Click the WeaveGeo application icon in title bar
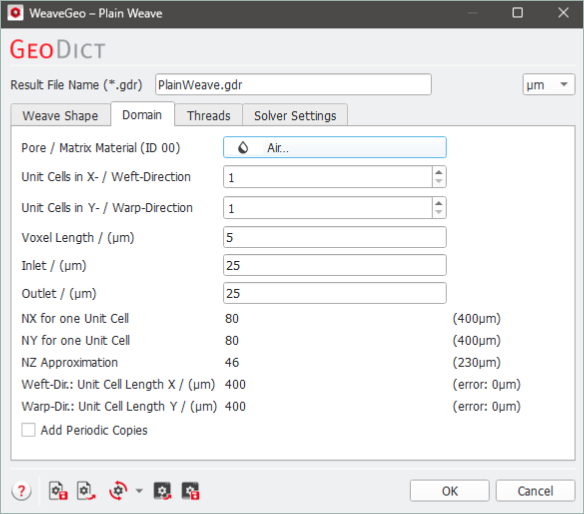This screenshot has width=584, height=514. coord(15,13)
